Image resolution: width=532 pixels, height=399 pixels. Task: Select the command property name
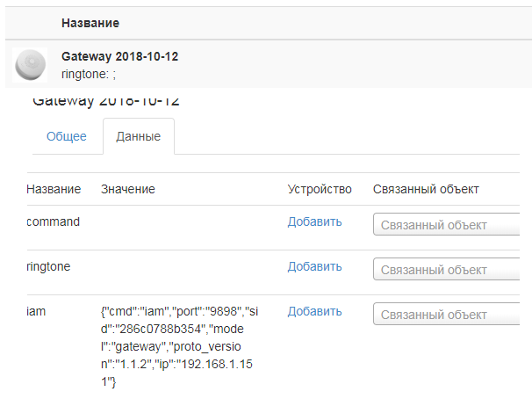tap(54, 221)
